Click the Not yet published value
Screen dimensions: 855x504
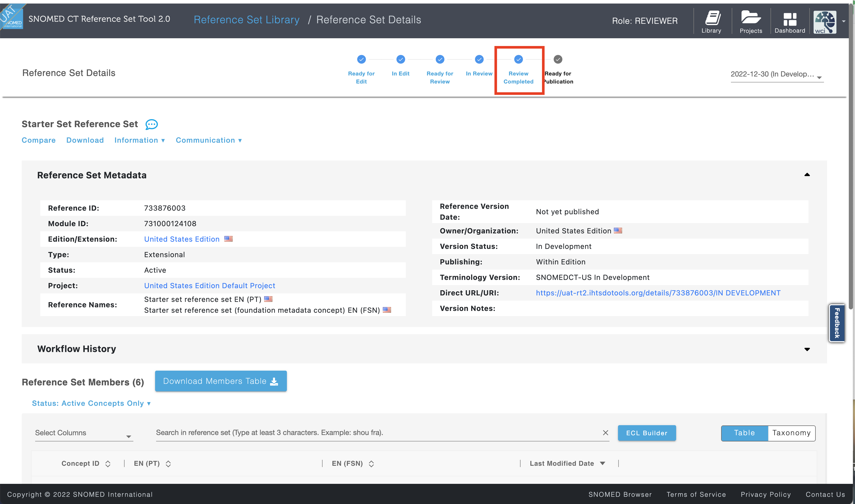[567, 212]
